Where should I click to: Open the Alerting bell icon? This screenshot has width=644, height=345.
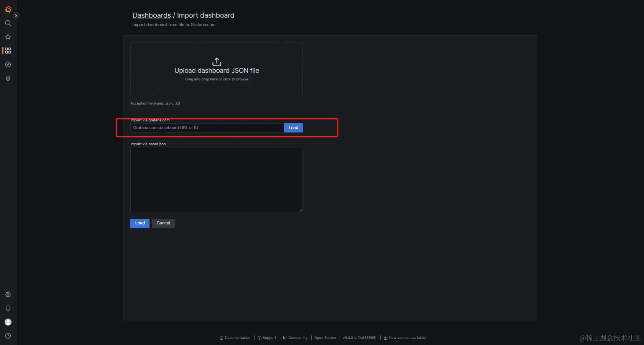pos(8,78)
